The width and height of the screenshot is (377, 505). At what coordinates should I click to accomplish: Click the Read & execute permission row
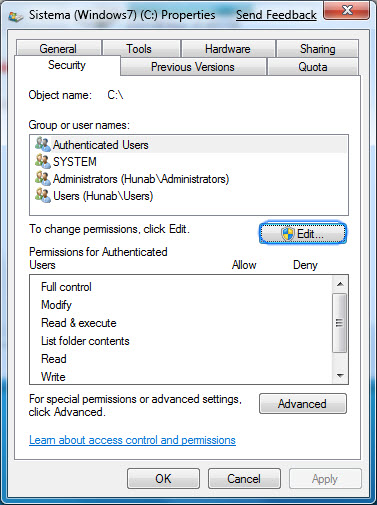(x=182, y=323)
